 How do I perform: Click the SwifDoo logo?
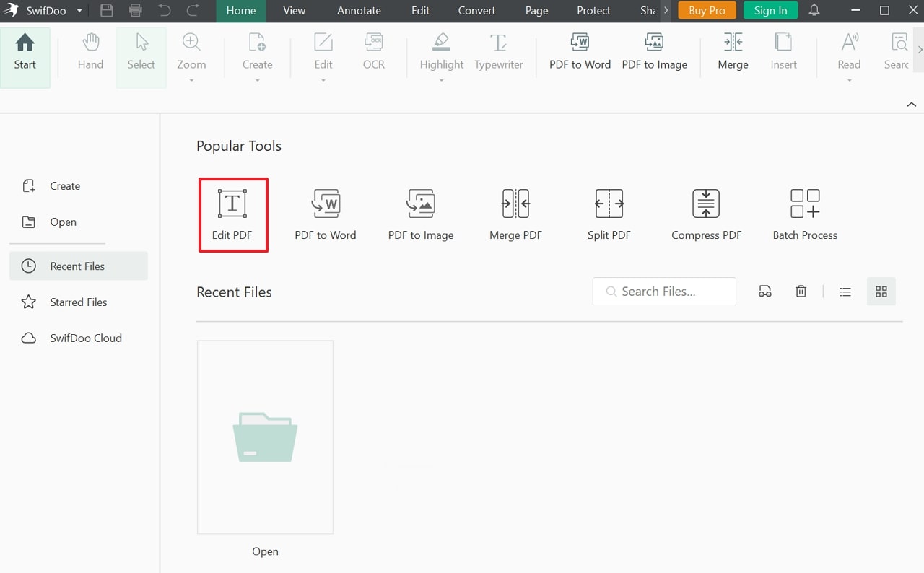click(x=11, y=10)
